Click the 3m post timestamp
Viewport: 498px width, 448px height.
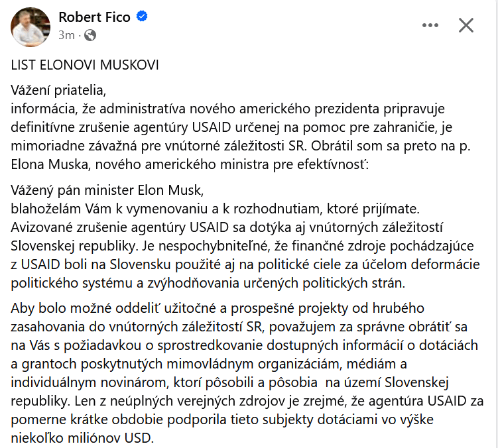pyautogui.click(x=66, y=35)
